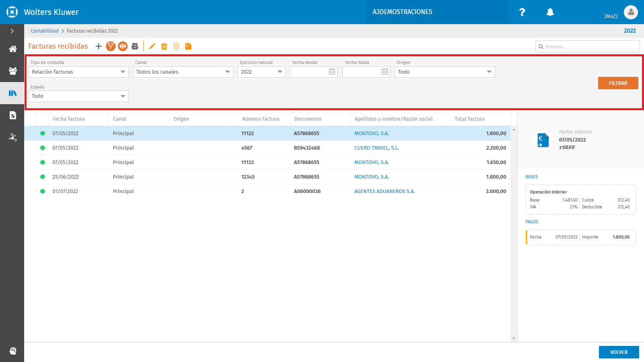Click the VOLVER button
Image resolution: width=644 pixels, height=362 pixels.
[619, 352]
